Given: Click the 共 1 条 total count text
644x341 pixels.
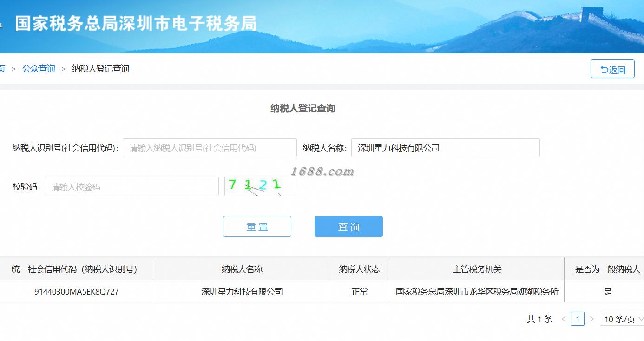Looking at the screenshot, I should pyautogui.click(x=539, y=319).
